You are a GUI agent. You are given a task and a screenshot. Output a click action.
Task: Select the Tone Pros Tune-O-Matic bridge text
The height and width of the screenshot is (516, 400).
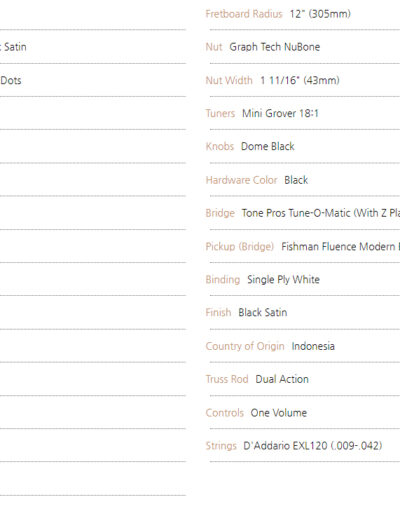321,213
